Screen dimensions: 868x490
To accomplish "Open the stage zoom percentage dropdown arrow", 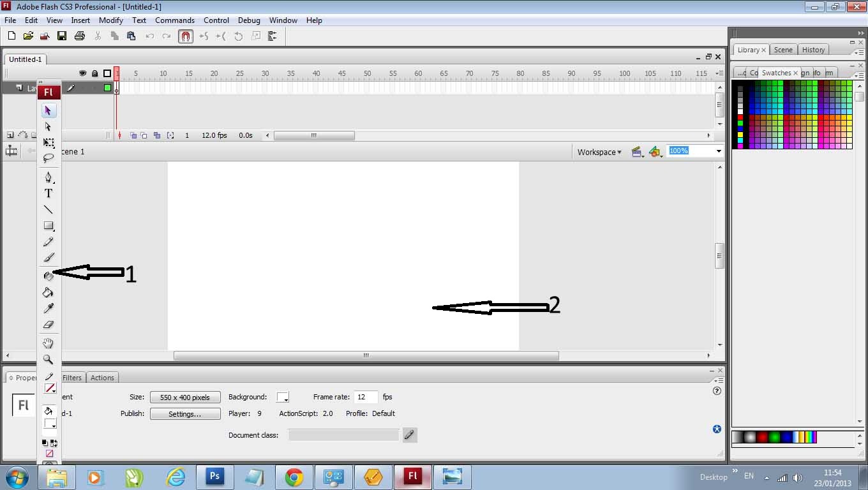I will pos(719,151).
